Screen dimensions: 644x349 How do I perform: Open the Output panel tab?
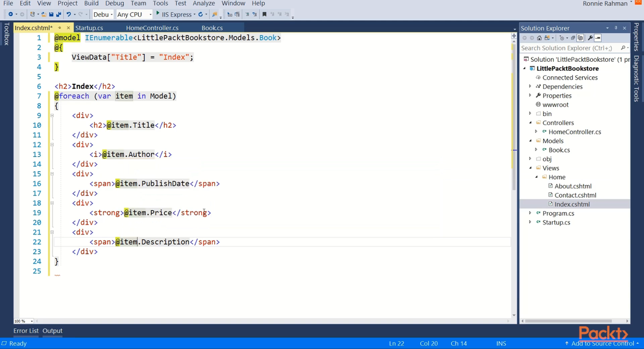click(x=53, y=331)
